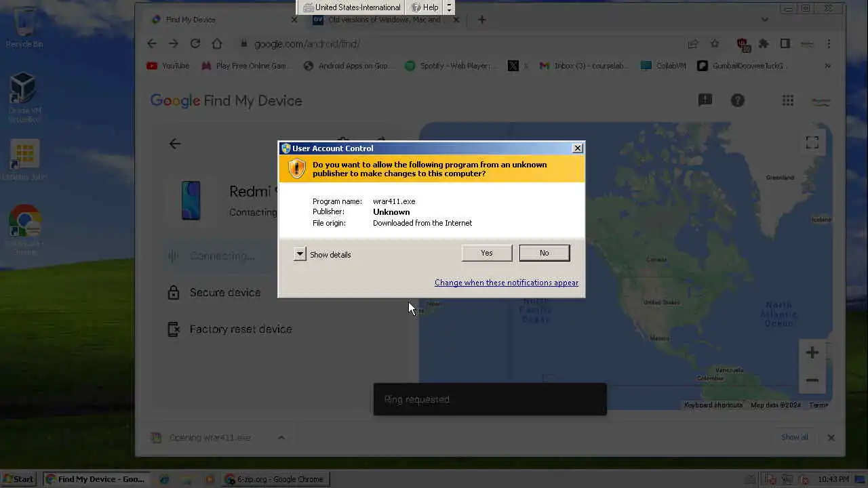Close the Find My Device tab

[294, 20]
